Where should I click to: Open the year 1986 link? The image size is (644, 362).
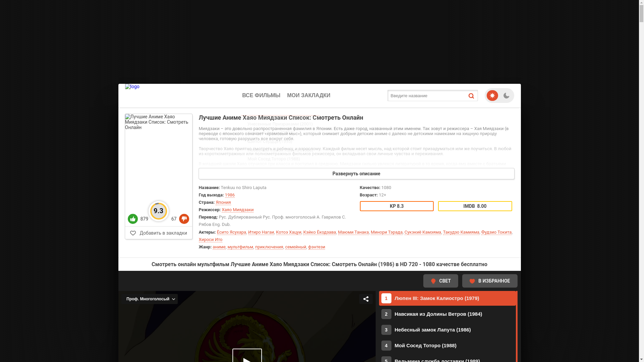click(230, 195)
